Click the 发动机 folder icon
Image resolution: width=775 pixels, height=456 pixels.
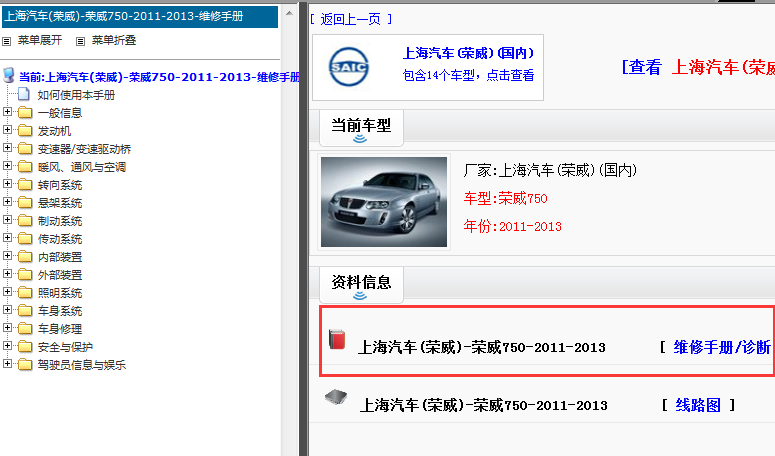click(25, 131)
